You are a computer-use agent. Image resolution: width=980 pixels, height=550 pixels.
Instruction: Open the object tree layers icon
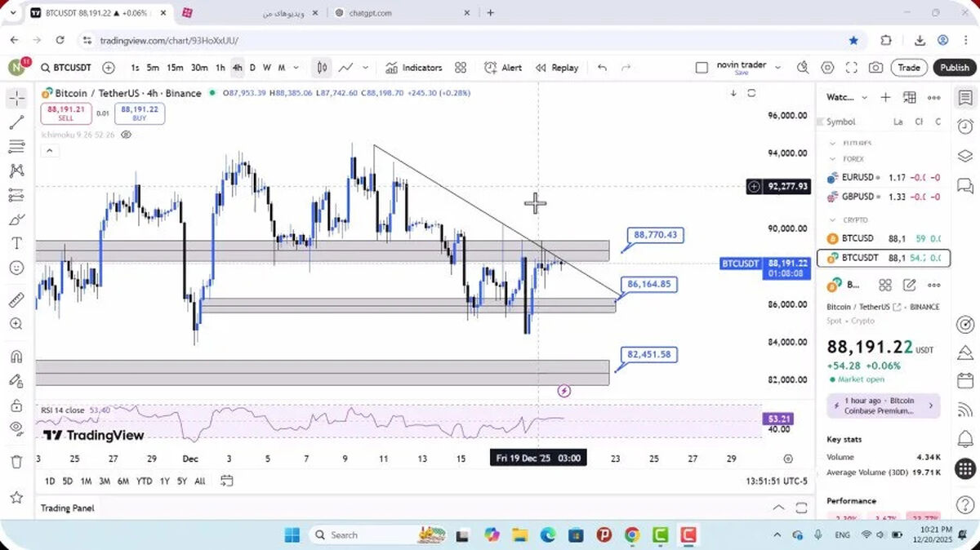click(x=965, y=156)
